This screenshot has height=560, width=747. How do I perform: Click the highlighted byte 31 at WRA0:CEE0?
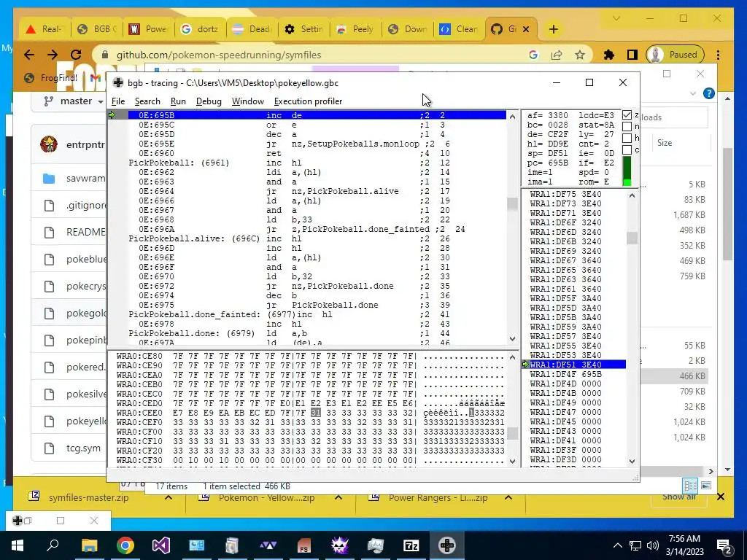click(315, 413)
